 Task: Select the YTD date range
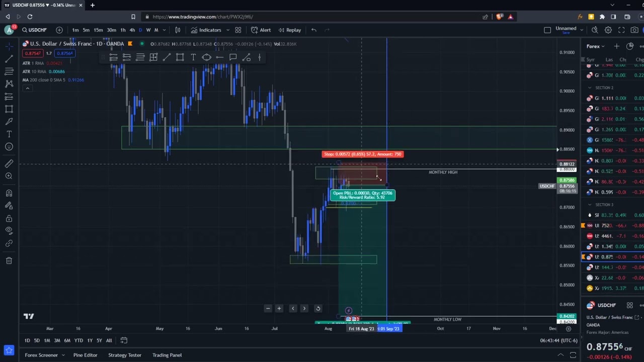(78, 341)
